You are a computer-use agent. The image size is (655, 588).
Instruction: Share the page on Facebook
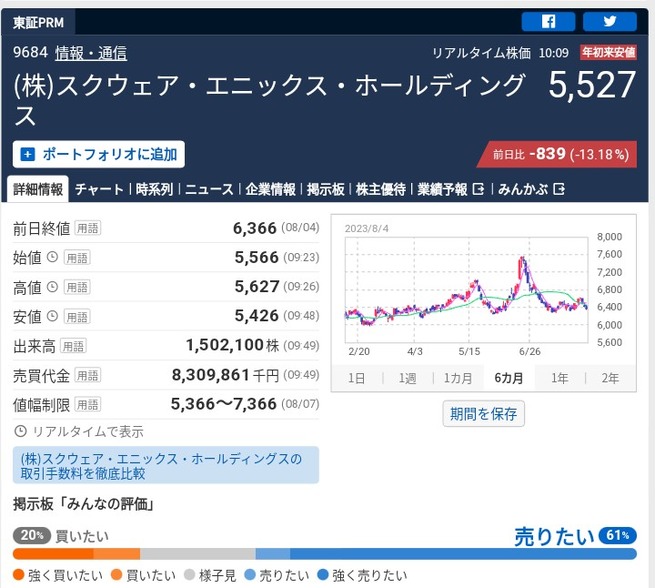tap(548, 21)
